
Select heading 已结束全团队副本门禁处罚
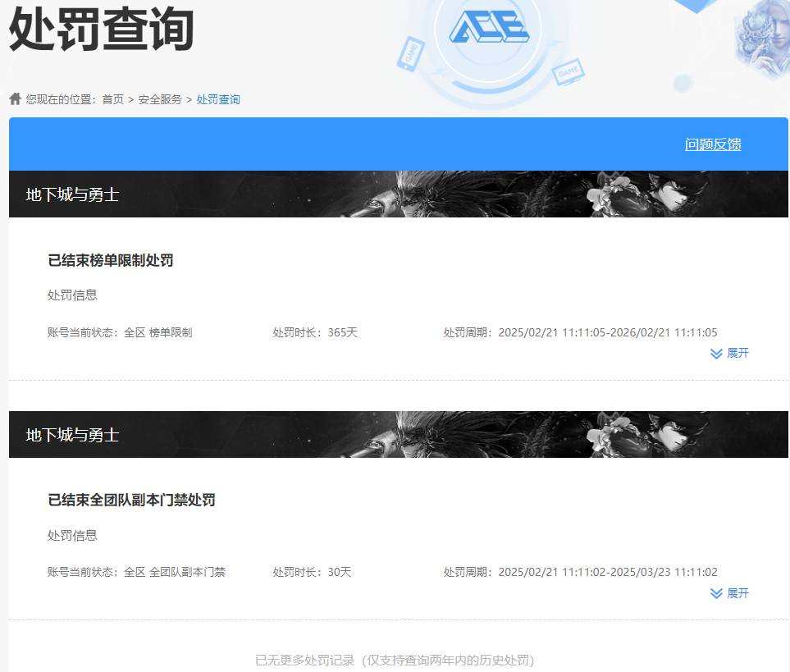pyautogui.click(x=131, y=500)
